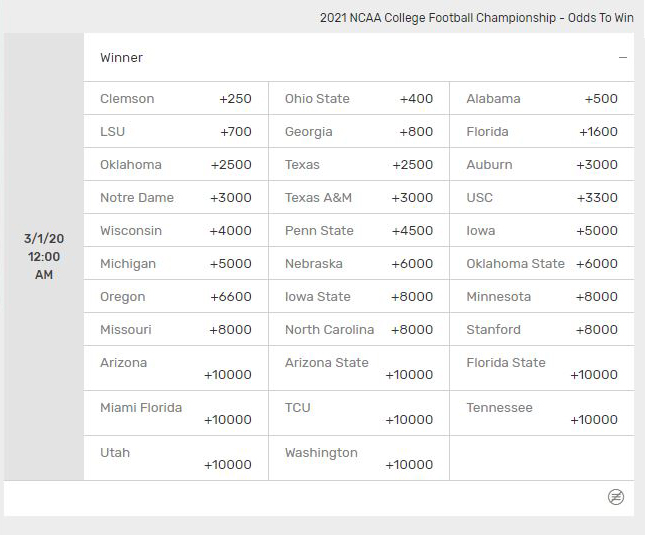Pick Ohio State at +400
The height and width of the screenshot is (535, 645).
[x=359, y=99]
